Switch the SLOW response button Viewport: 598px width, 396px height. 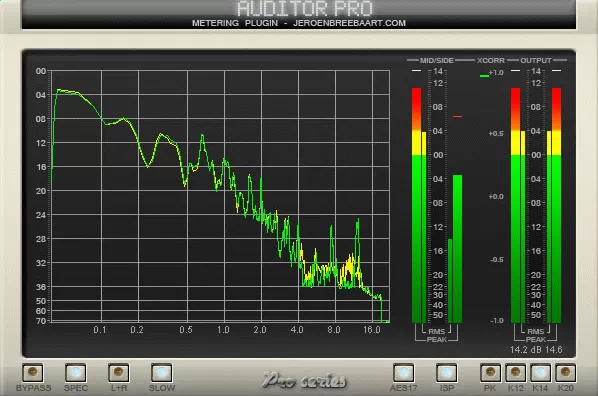point(162,373)
